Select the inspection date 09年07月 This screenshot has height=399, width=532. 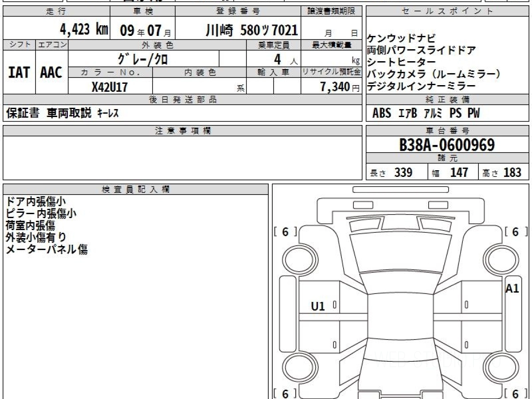[145, 31]
